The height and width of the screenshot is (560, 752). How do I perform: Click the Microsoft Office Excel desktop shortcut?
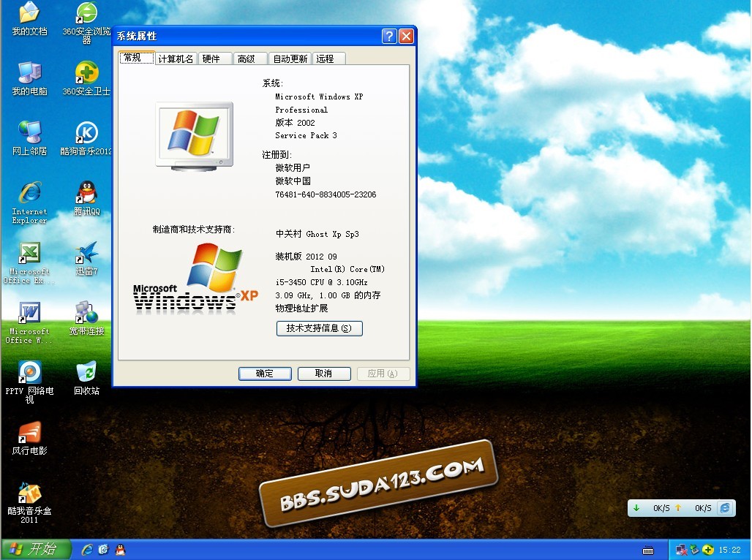tap(29, 262)
